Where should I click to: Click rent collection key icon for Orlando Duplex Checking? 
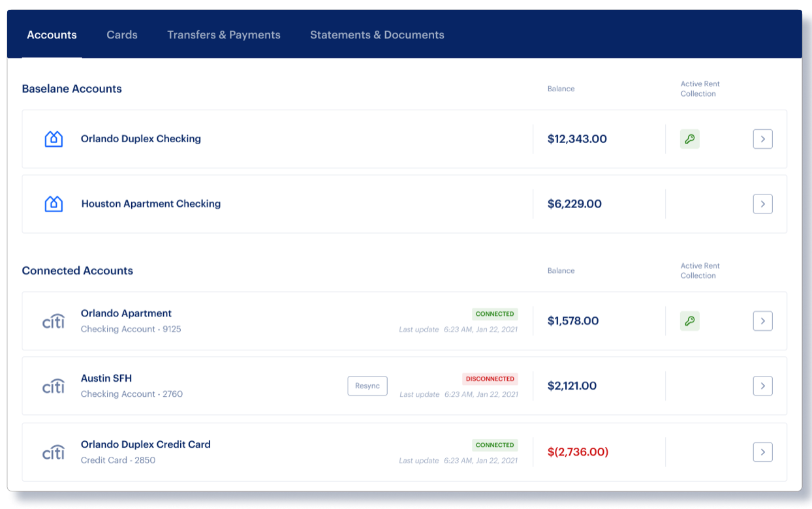(x=690, y=139)
